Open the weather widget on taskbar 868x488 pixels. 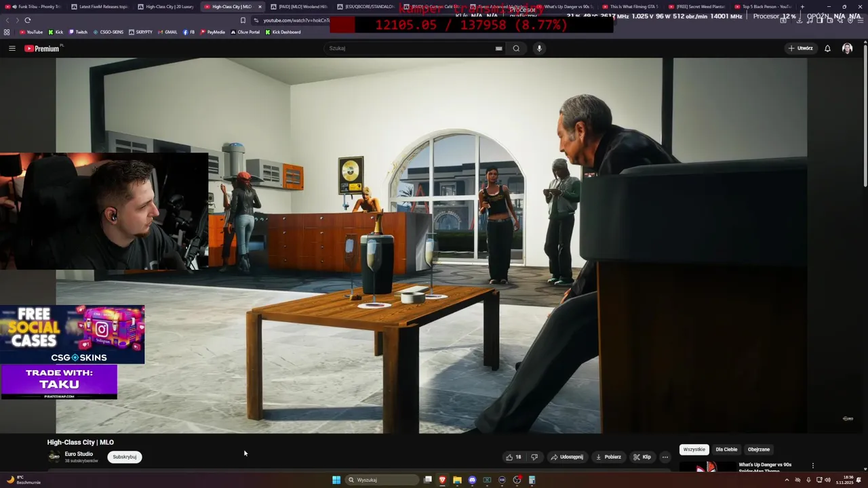click(x=23, y=480)
